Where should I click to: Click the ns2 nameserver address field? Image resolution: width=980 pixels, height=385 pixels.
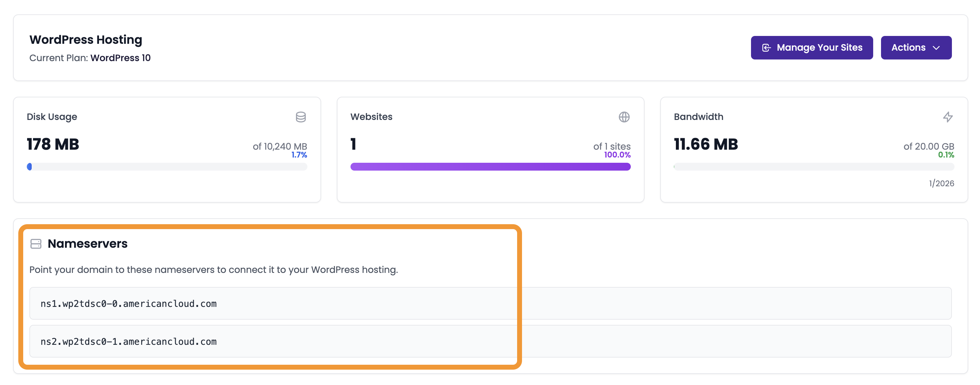(490, 341)
